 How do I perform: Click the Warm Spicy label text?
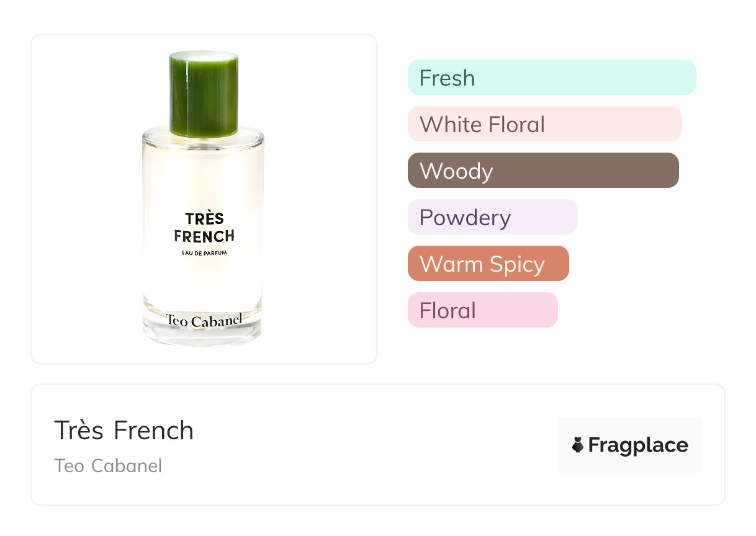coord(482,264)
